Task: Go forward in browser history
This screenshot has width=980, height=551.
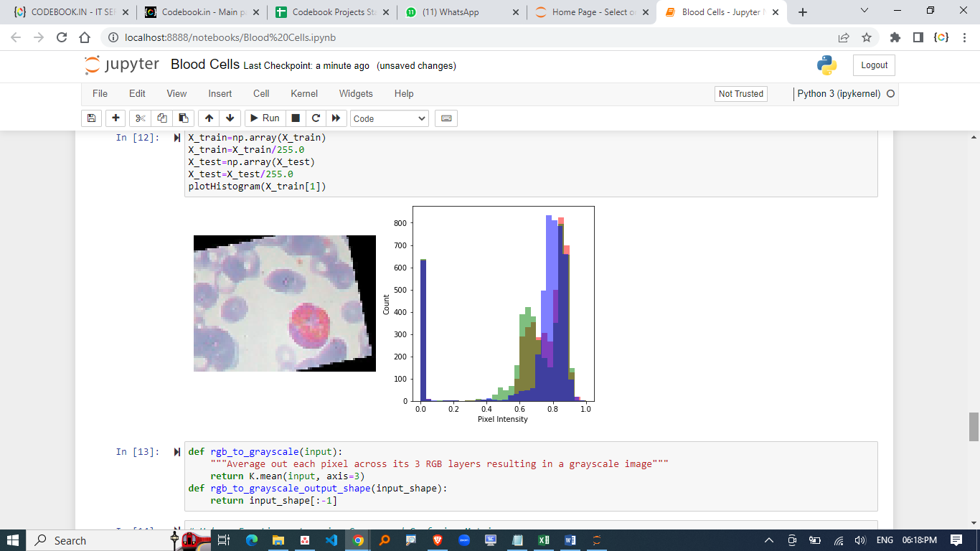Action: pos(39,37)
